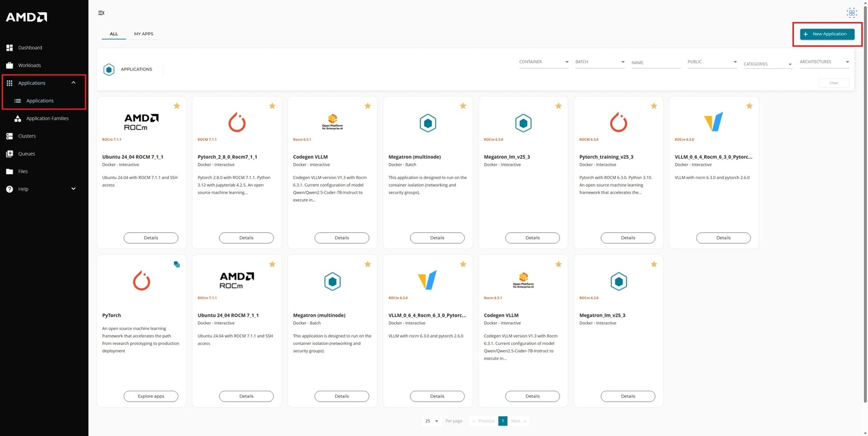
Task: Unfavorite the Codegen VLLM card in the top row
Action: coord(368,106)
